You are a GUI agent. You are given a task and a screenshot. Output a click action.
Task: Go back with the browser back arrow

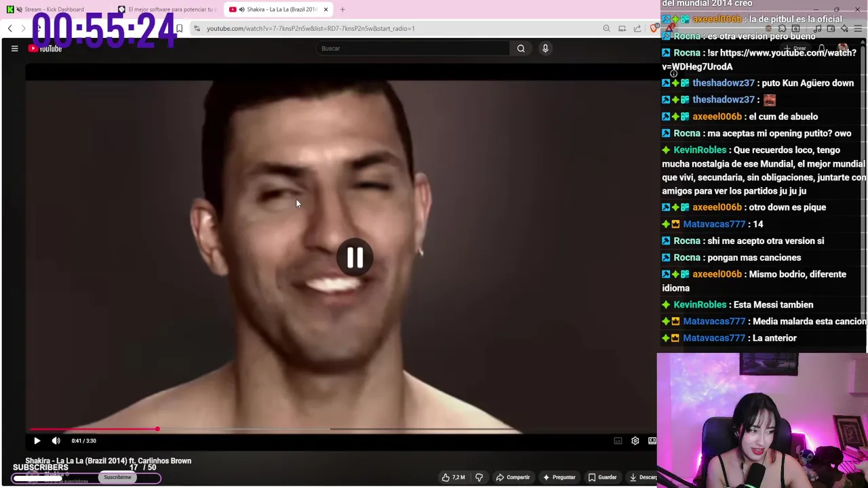point(9,28)
